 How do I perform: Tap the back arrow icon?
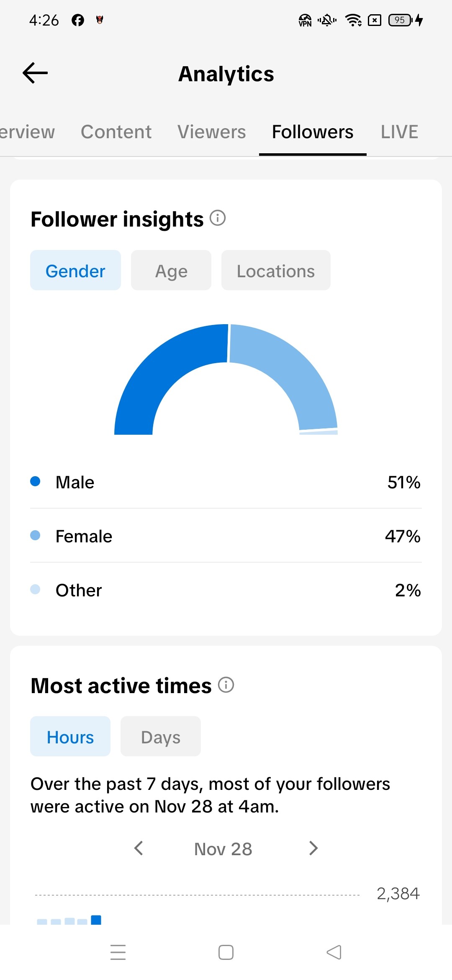(35, 73)
